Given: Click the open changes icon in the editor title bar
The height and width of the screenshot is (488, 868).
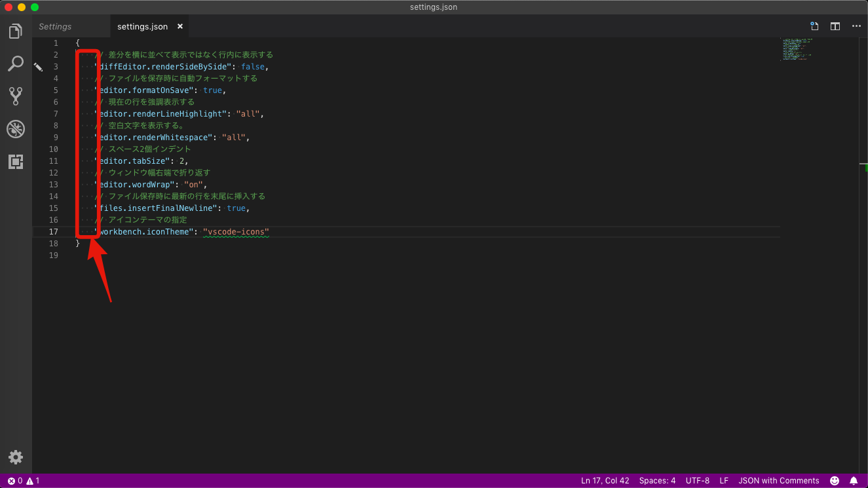Looking at the screenshot, I should click(x=814, y=26).
